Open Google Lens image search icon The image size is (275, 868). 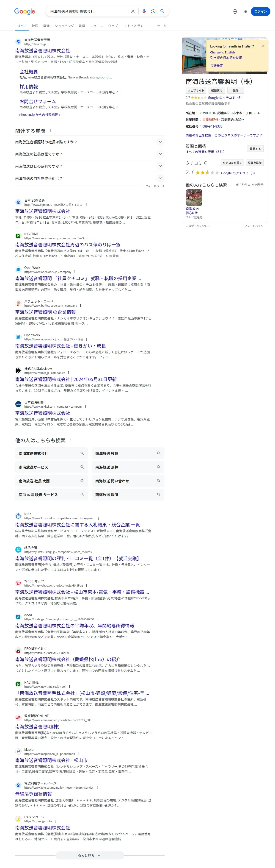tap(153, 11)
